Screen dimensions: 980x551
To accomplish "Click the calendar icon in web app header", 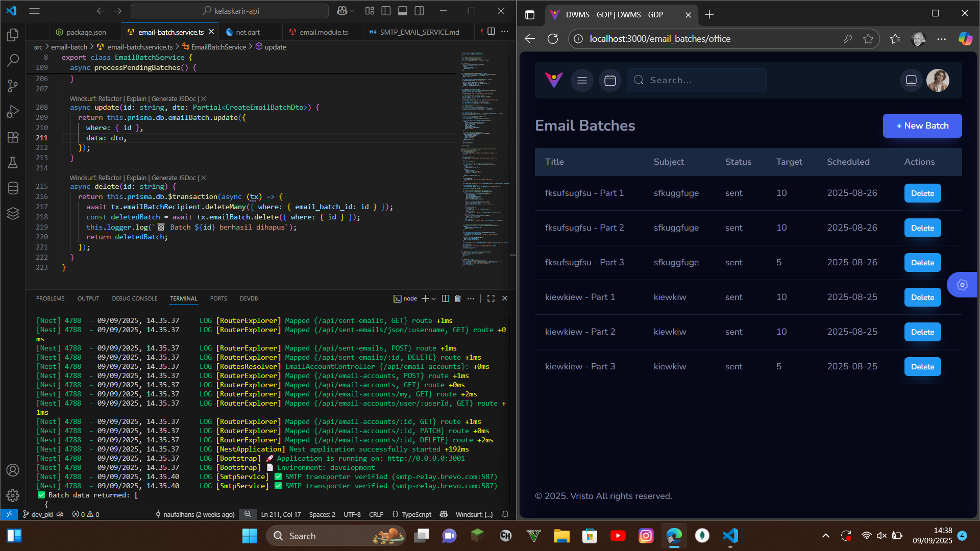I will (x=610, y=80).
